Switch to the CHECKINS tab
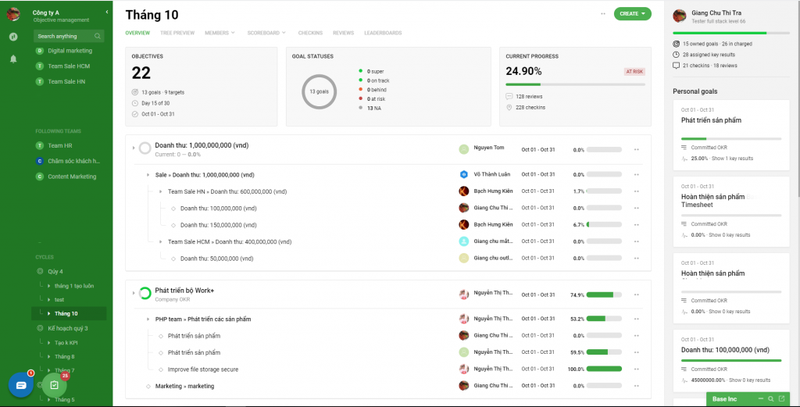Viewport: 800px width, 407px height. (x=310, y=33)
